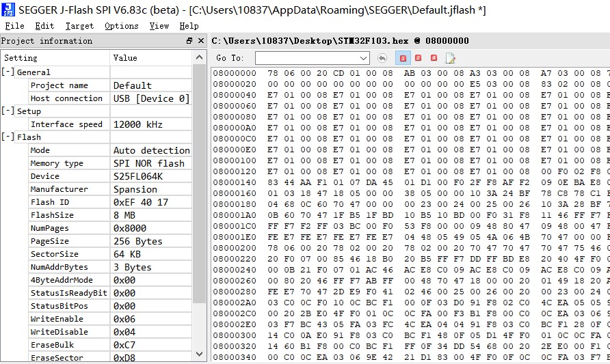Select the NumPages value 0x8000
Screen dimensions: 610x364
pos(129,228)
